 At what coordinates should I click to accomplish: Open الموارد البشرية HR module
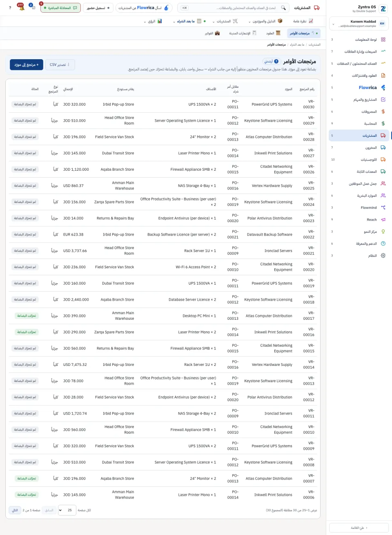point(359,196)
